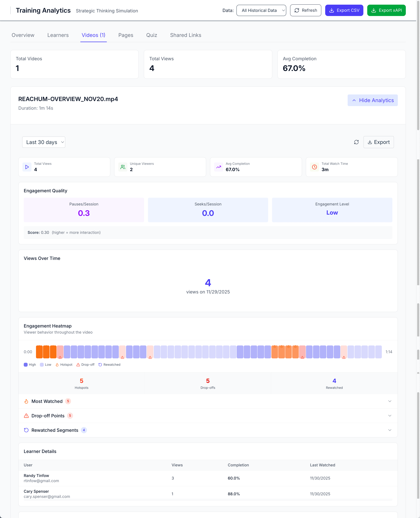Screen dimensions: 420x518
Task: Click the video analytics refresh icon
Action: 356,142
